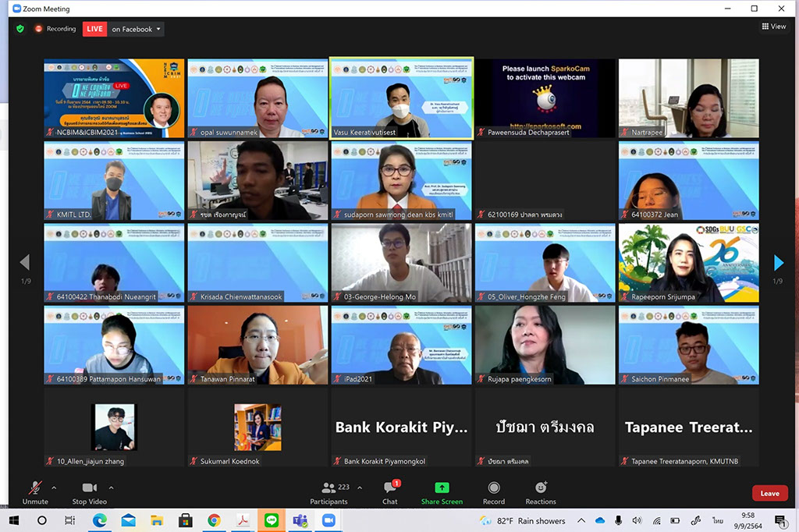Click the iPad2021 name label
Viewport: 799px width, 532px height.
coord(357,379)
